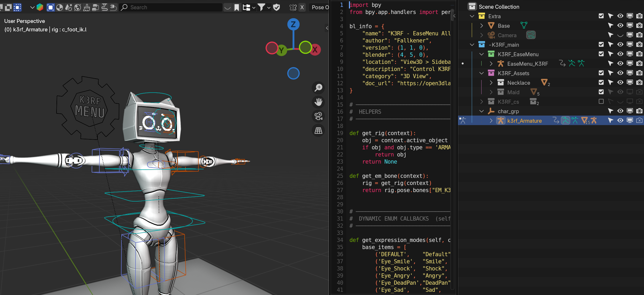Click the highlighted pose icon on k3rf_Armature row

point(566,121)
